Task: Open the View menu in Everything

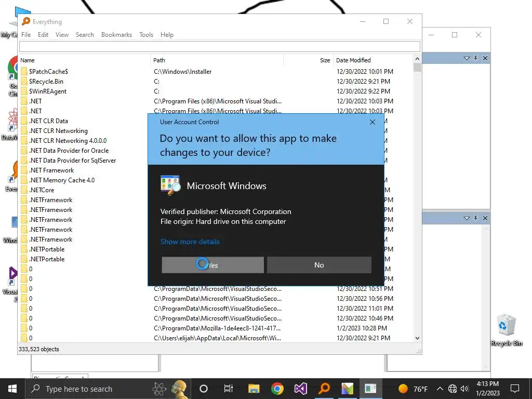Action: [62, 35]
